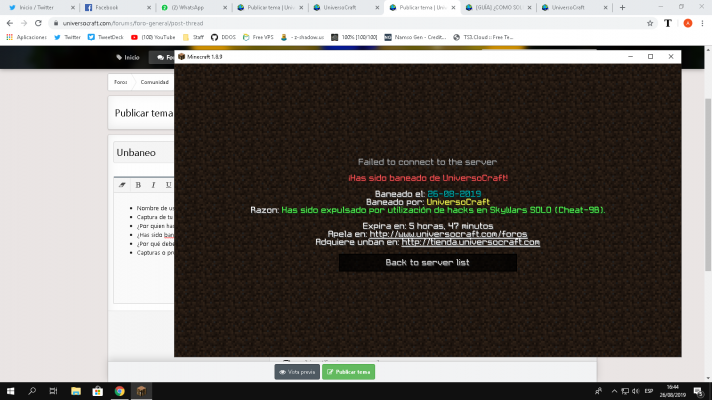This screenshot has height=400, width=712.
Task: Open the People icon in system tray
Action: [598, 391]
